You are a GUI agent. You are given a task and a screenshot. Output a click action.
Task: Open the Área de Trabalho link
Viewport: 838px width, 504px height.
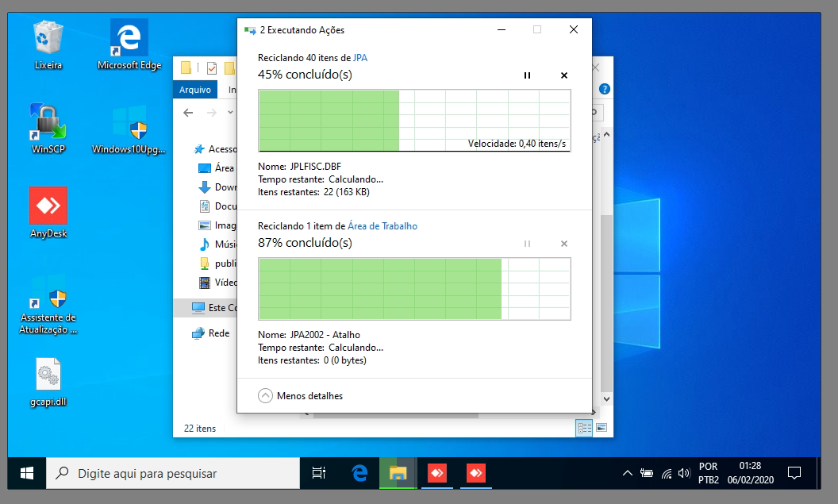(x=382, y=226)
